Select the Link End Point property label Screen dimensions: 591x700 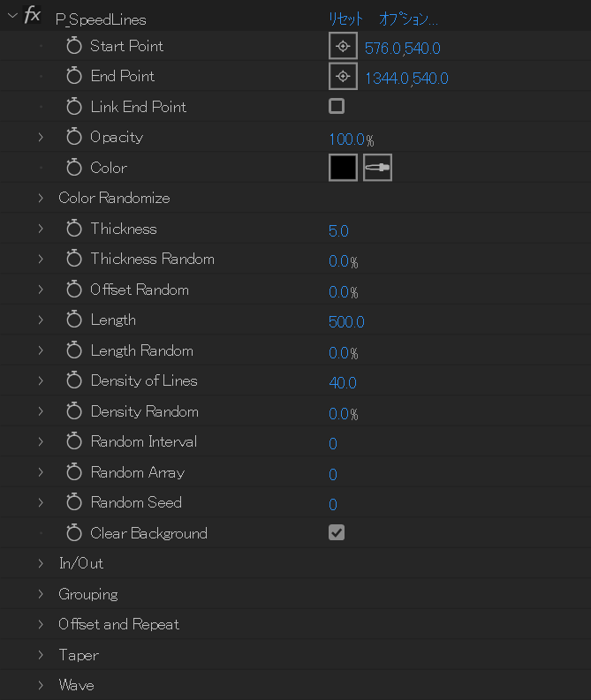[x=139, y=107]
